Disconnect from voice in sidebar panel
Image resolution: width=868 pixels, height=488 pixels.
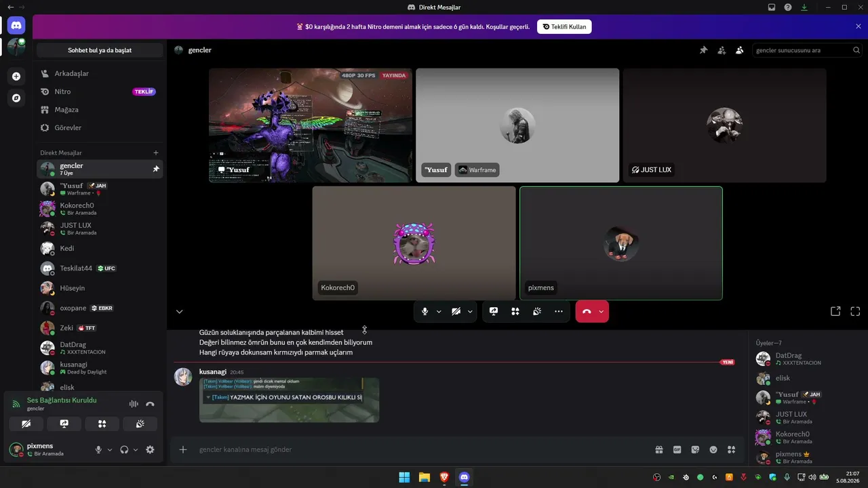coord(150,404)
